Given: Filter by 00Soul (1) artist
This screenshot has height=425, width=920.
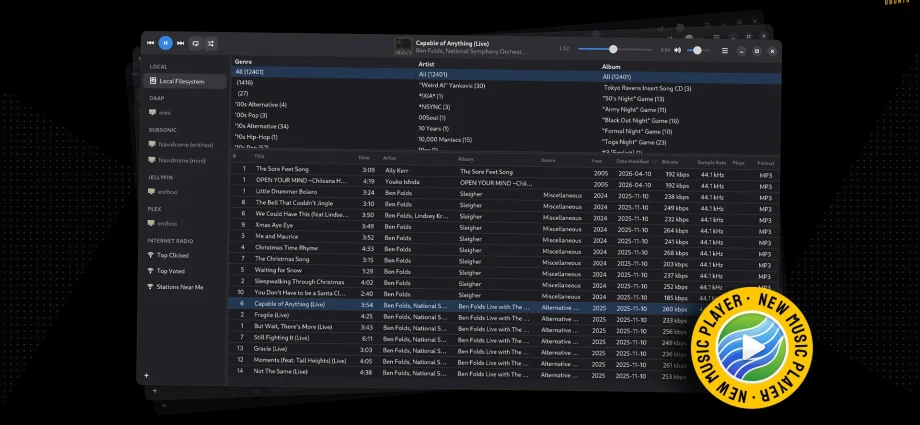Looking at the screenshot, I should (432, 117).
